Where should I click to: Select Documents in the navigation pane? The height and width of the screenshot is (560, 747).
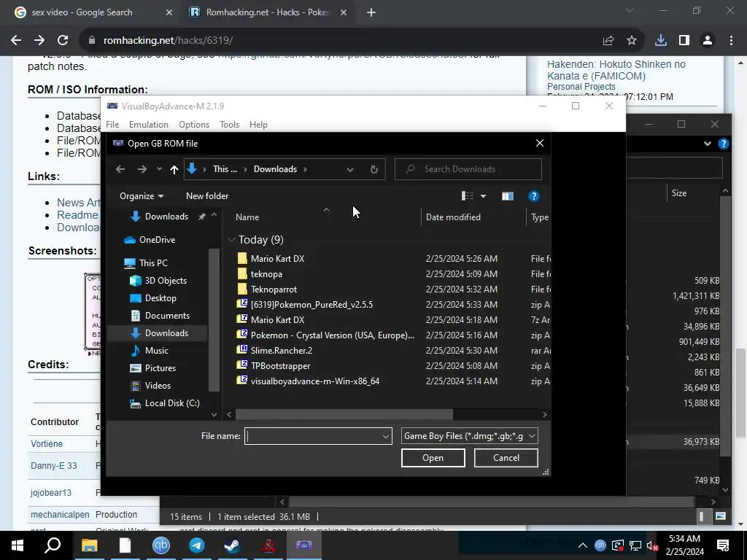167,316
